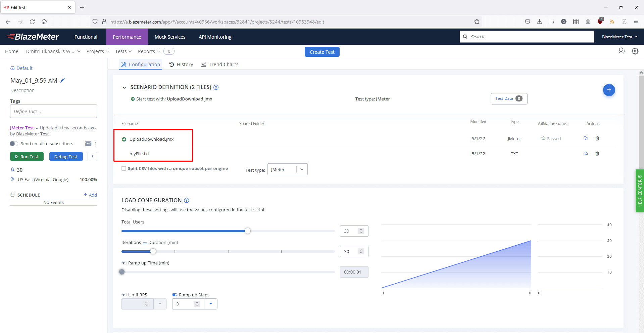The image size is (644, 333).
Task: Delete the myFile.txt file
Action: (x=597, y=154)
